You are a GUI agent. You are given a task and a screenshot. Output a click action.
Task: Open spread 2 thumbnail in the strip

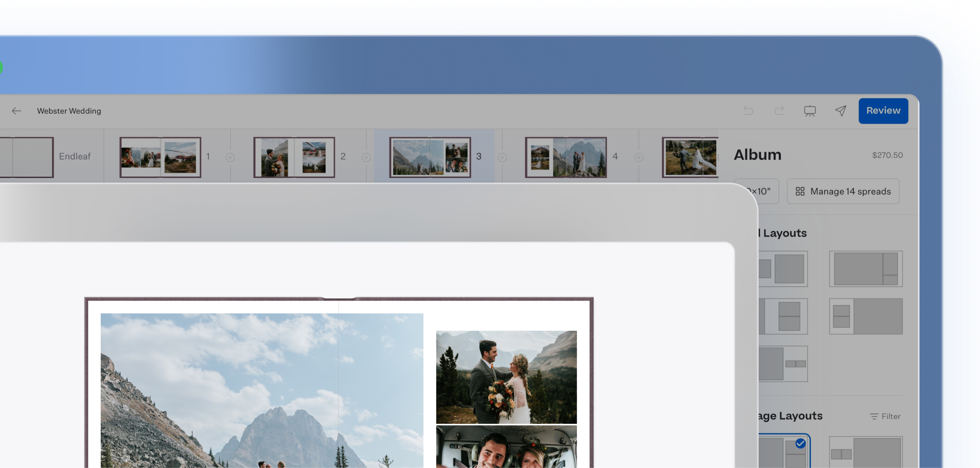[294, 157]
